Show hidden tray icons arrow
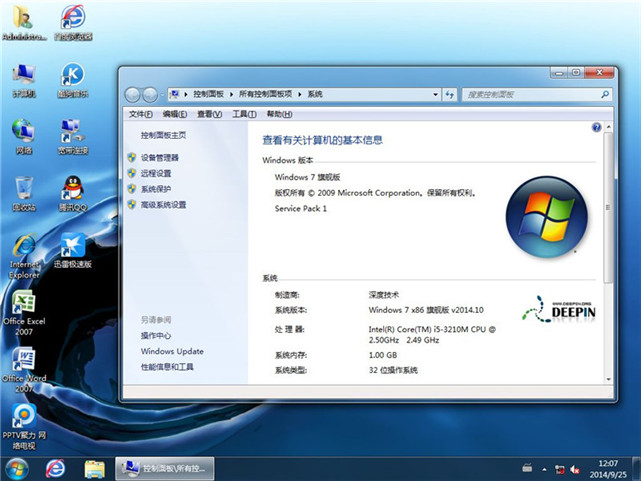Image resolution: width=641 pixels, height=481 pixels. click(544, 470)
